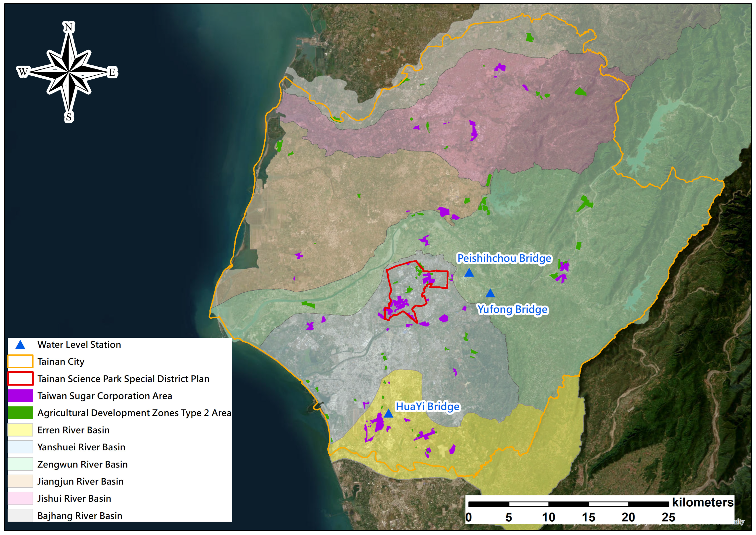Click the Peishihchou Bridge text label
This screenshot has height=535, width=756.
click(504, 259)
